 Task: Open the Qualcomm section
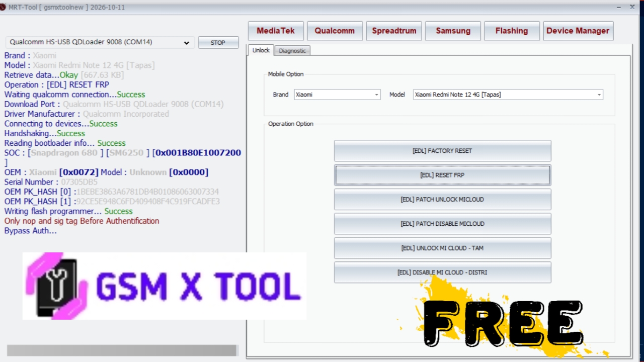click(335, 31)
